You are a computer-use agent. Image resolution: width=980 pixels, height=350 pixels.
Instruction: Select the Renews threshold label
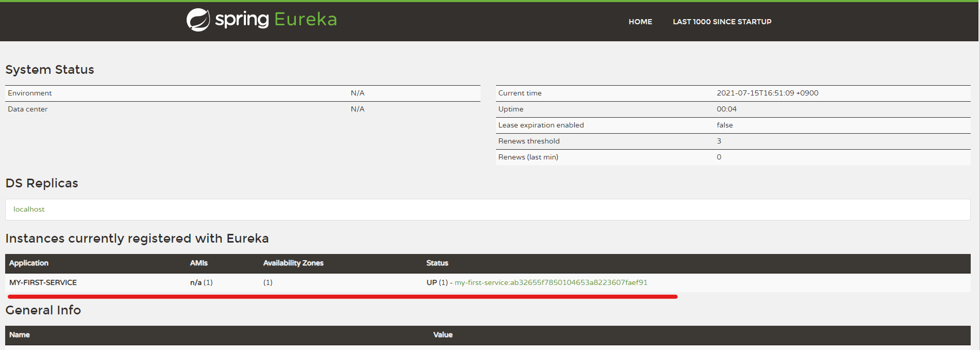pyautogui.click(x=528, y=141)
